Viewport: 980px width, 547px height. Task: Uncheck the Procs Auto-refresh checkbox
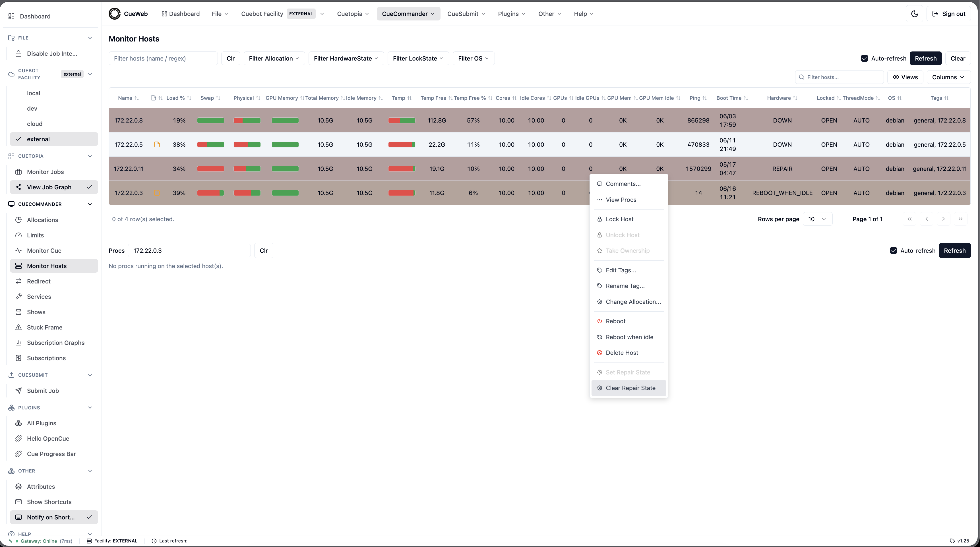894,251
